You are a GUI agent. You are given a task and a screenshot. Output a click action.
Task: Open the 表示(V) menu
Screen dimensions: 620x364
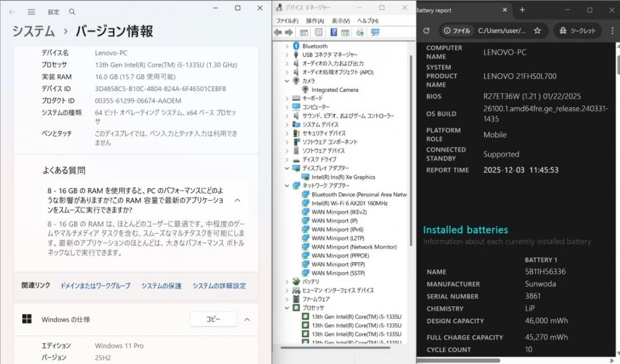click(x=340, y=20)
